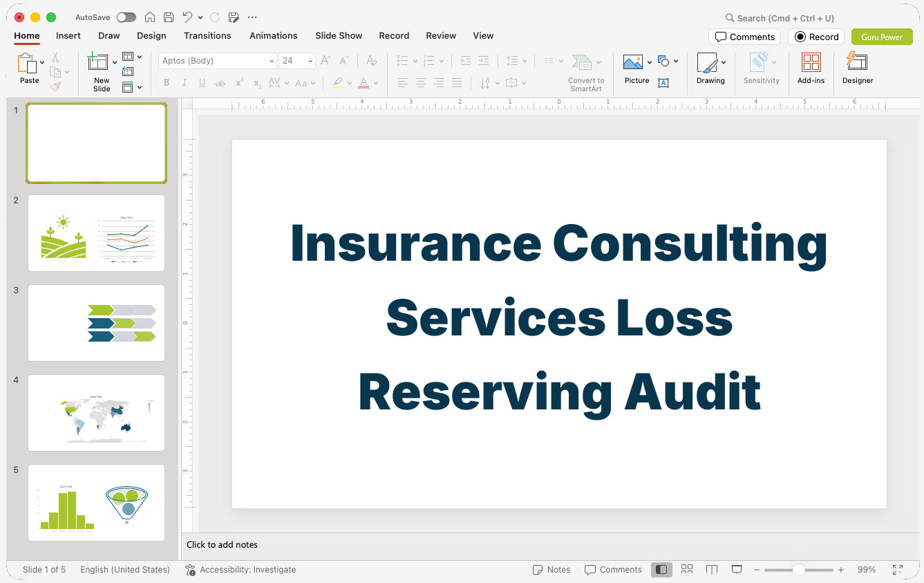Click Accessibility: Investigate in status bar
This screenshot has width=924, height=583.
click(248, 570)
